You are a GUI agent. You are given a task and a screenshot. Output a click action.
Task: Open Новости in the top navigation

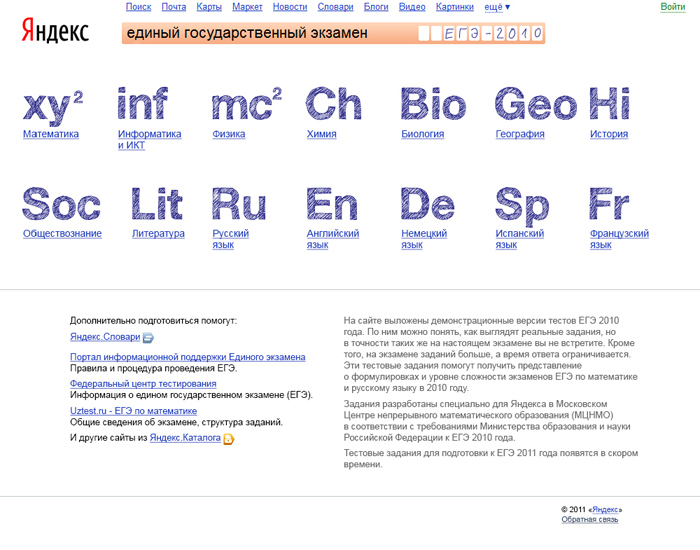coord(290,7)
